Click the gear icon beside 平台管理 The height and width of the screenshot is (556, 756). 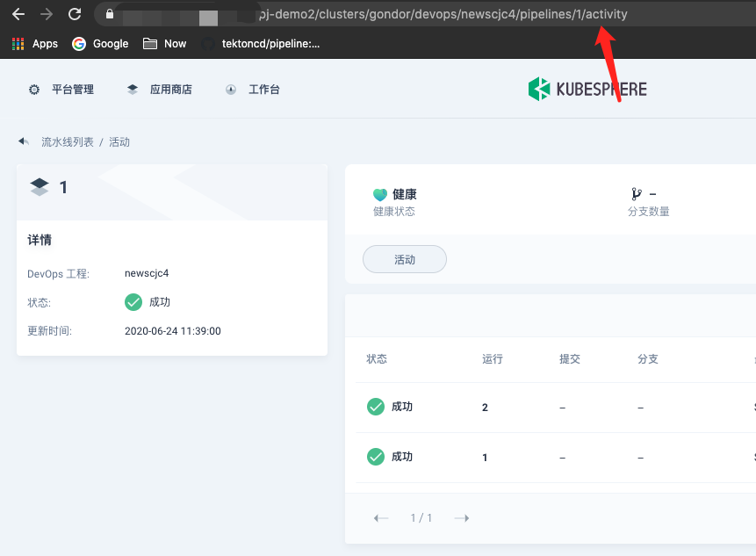coord(34,90)
